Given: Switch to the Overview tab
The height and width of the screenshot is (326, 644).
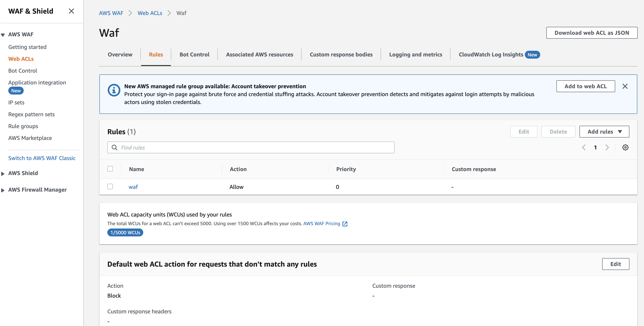Looking at the screenshot, I should 120,54.
